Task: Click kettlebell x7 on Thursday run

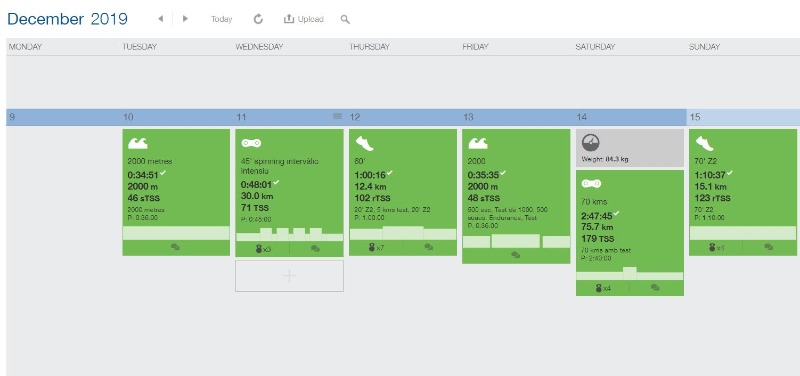Action: [376, 247]
